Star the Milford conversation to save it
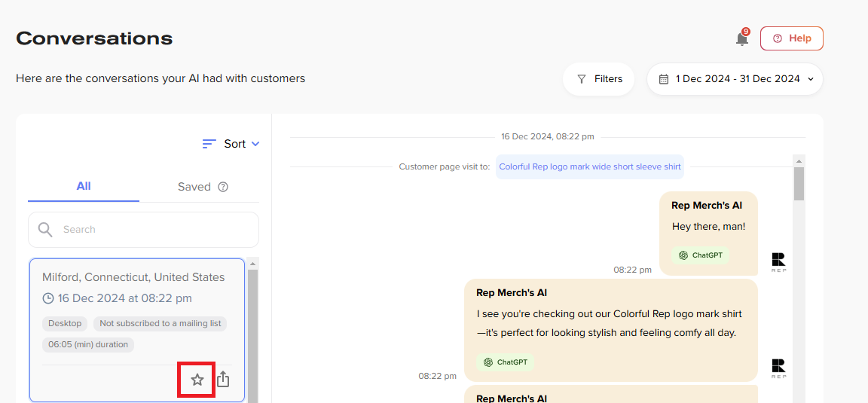Image resolution: width=868 pixels, height=403 pixels. tap(197, 380)
